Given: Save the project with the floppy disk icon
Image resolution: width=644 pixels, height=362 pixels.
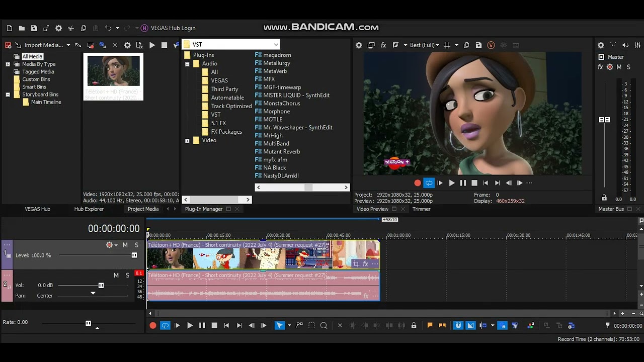Looking at the screenshot, I should coord(34,28).
